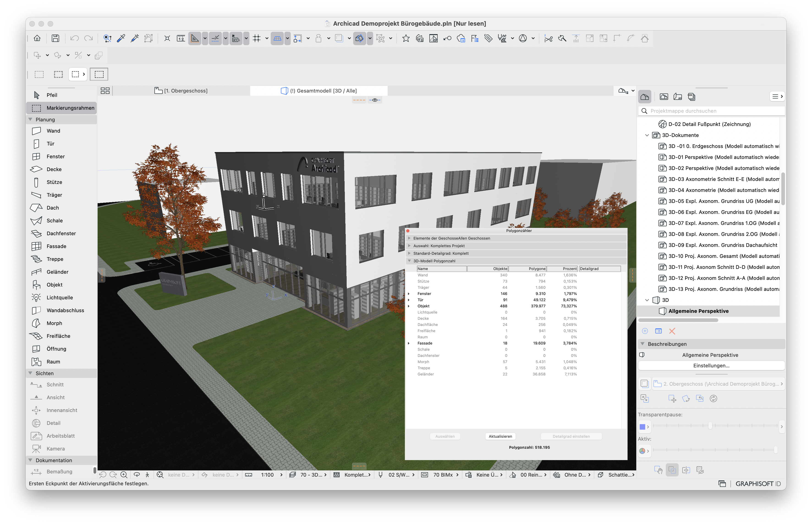Image resolution: width=812 pixels, height=524 pixels.
Task: Expand the Fenster row in polygon table
Action: [409, 294]
